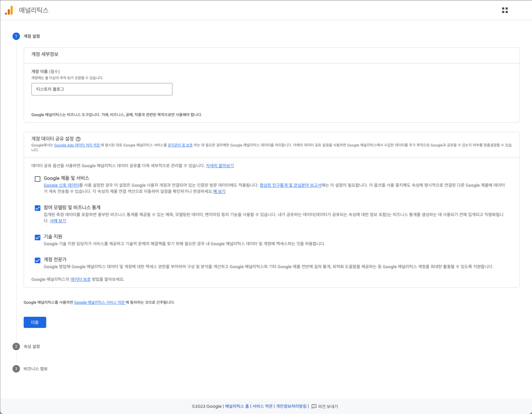Image resolution: width=532 pixels, height=414 pixels.
Task: Uncheck the 기술 지원 checkbox
Action: pyautogui.click(x=37, y=238)
